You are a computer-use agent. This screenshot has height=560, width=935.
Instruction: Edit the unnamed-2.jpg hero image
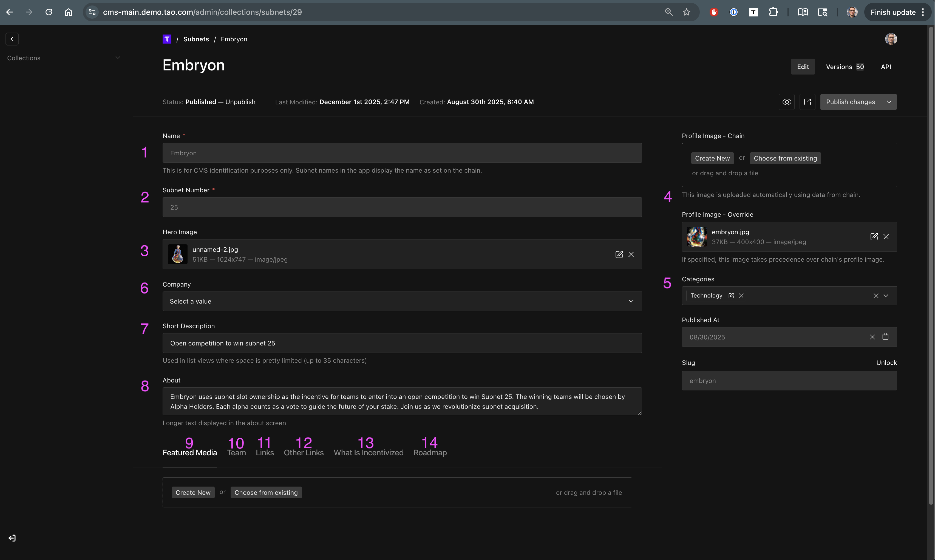619,254
